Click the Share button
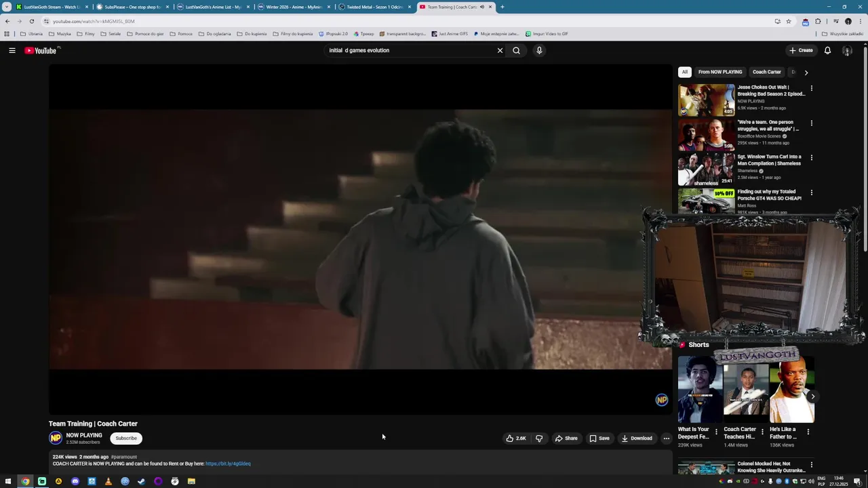 coord(566,438)
